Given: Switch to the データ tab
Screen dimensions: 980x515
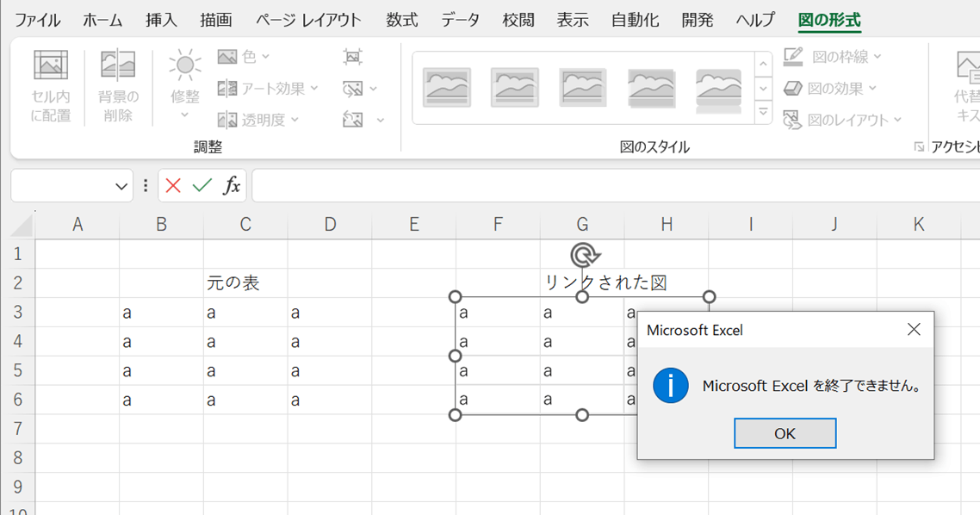Looking at the screenshot, I should 461,20.
